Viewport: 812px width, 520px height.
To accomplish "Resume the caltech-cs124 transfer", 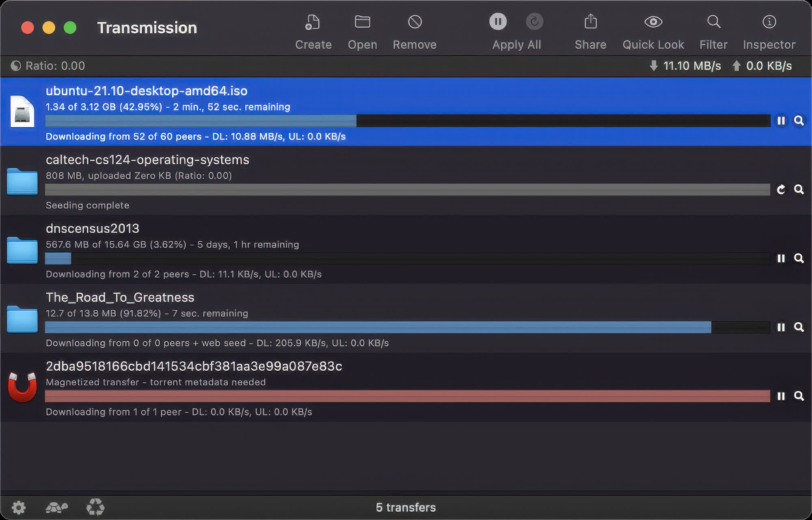I will pos(781,189).
